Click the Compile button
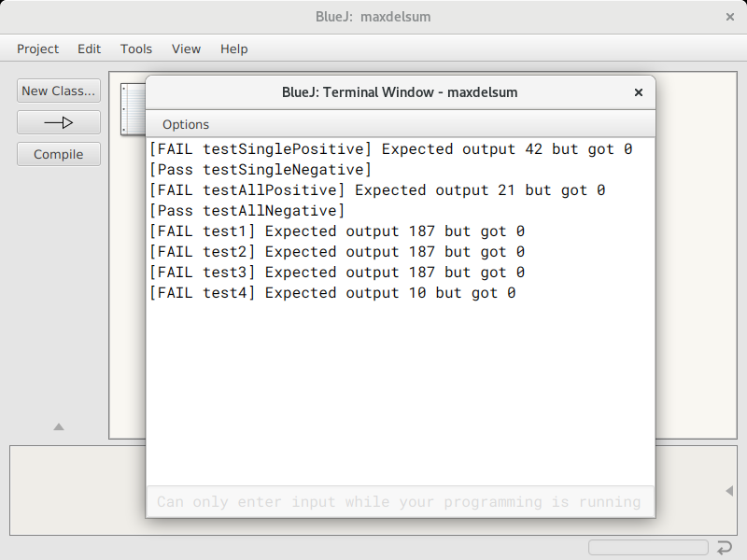 click(x=59, y=154)
